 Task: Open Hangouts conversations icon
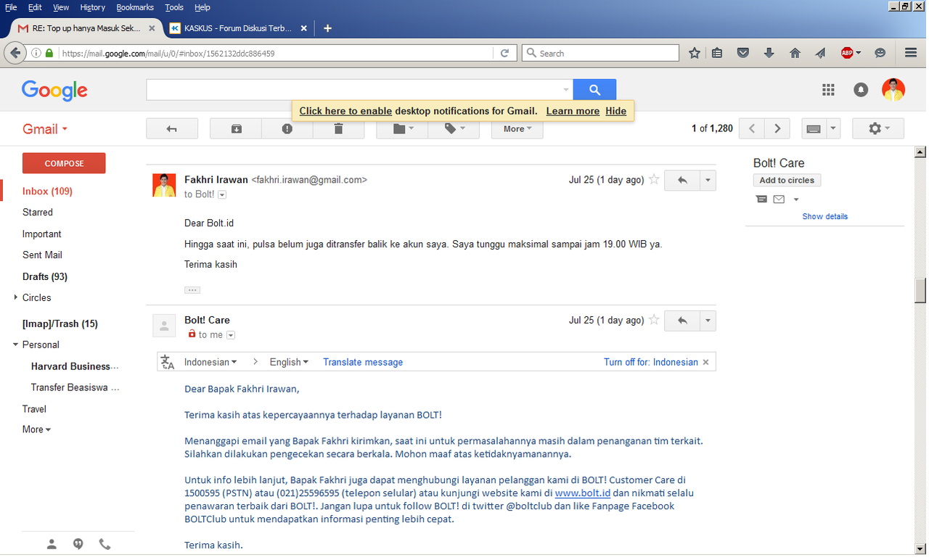point(78,544)
